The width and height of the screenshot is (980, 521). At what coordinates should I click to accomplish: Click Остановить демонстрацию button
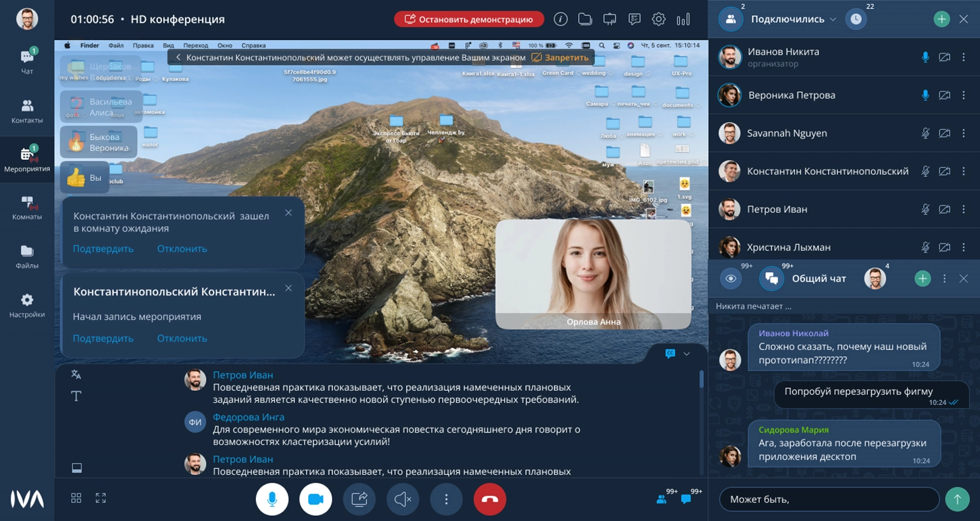[x=469, y=20]
